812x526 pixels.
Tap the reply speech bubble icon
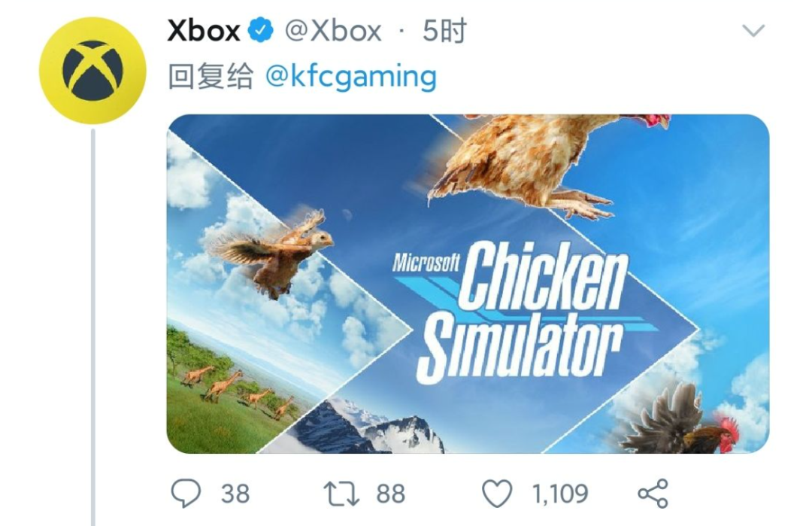click(x=186, y=494)
